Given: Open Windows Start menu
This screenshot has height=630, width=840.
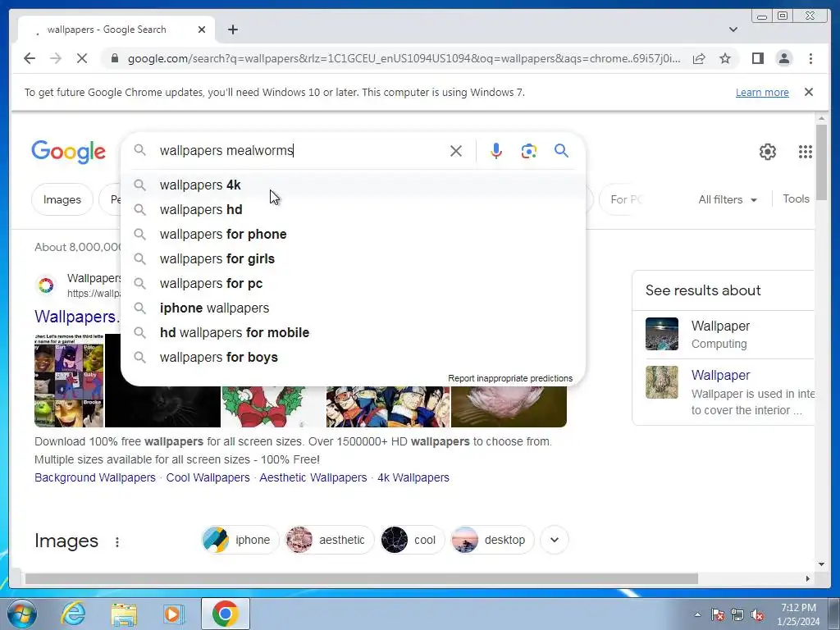Looking at the screenshot, I should tap(21, 614).
